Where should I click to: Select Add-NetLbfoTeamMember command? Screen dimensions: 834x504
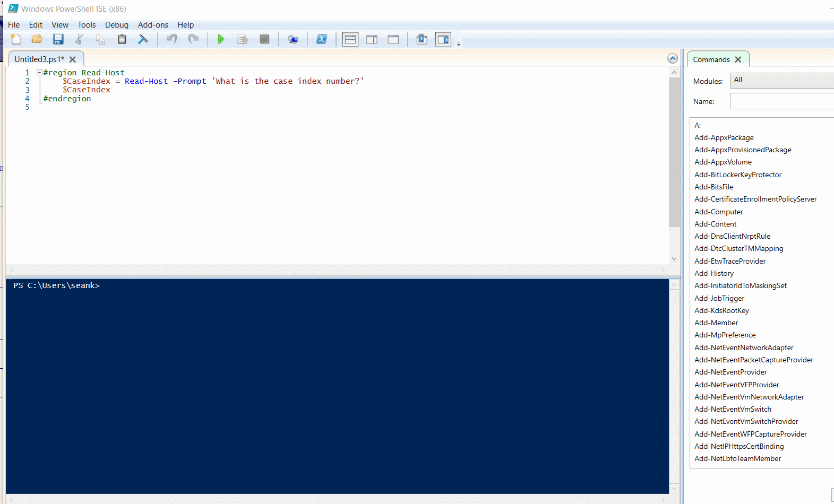(738, 458)
